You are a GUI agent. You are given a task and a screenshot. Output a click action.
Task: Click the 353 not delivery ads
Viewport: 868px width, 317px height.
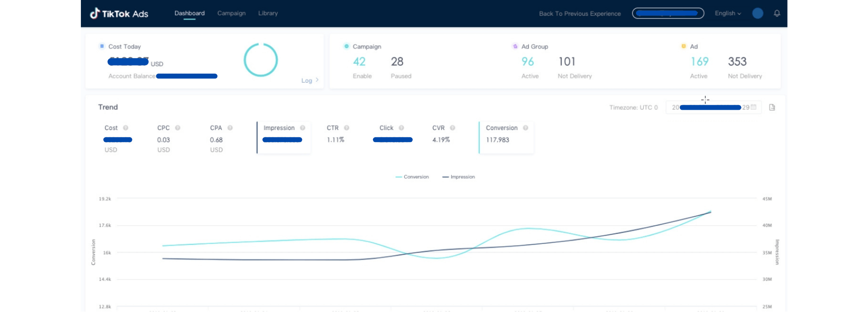tap(737, 61)
